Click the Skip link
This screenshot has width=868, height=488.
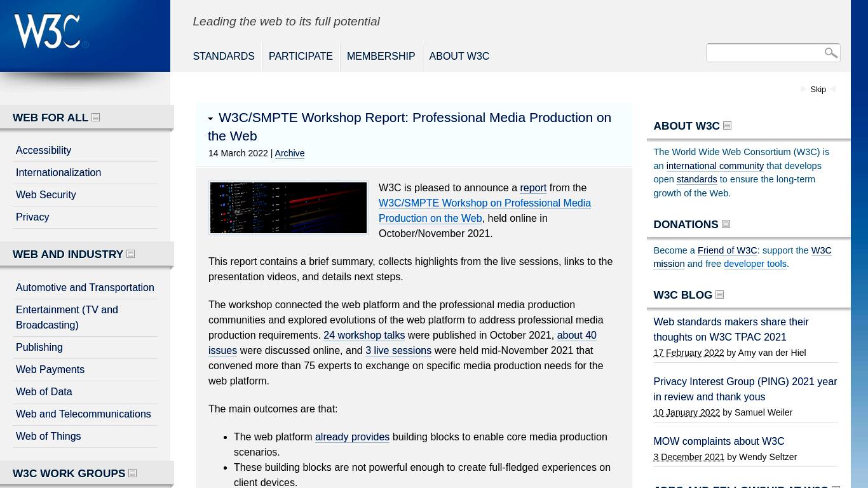click(818, 89)
